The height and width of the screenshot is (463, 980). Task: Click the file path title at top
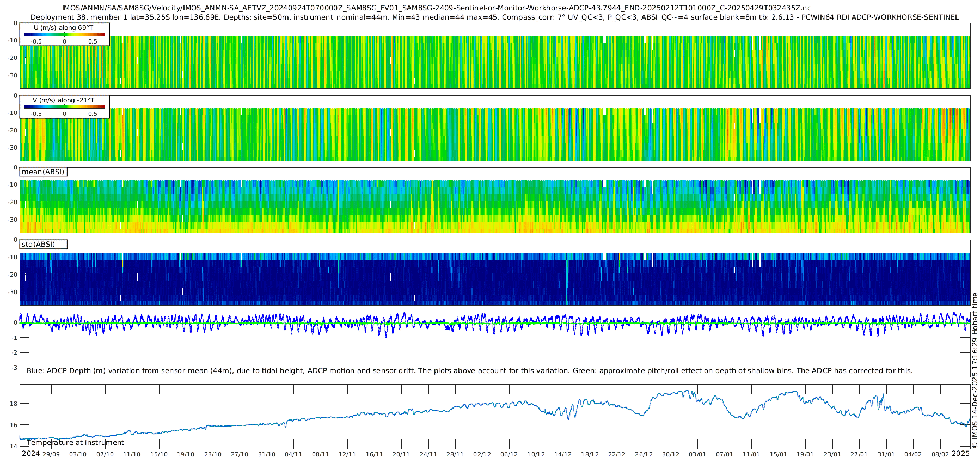click(x=436, y=8)
